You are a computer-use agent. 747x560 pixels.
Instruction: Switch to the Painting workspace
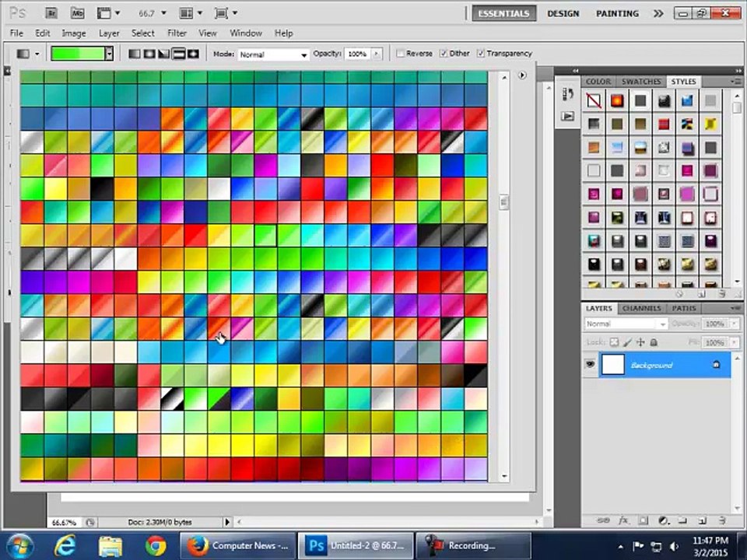click(x=617, y=13)
